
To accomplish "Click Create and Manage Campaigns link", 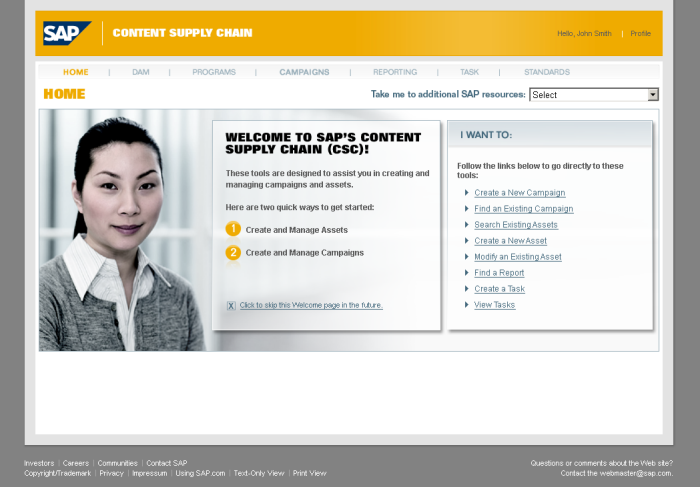I will tap(304, 253).
